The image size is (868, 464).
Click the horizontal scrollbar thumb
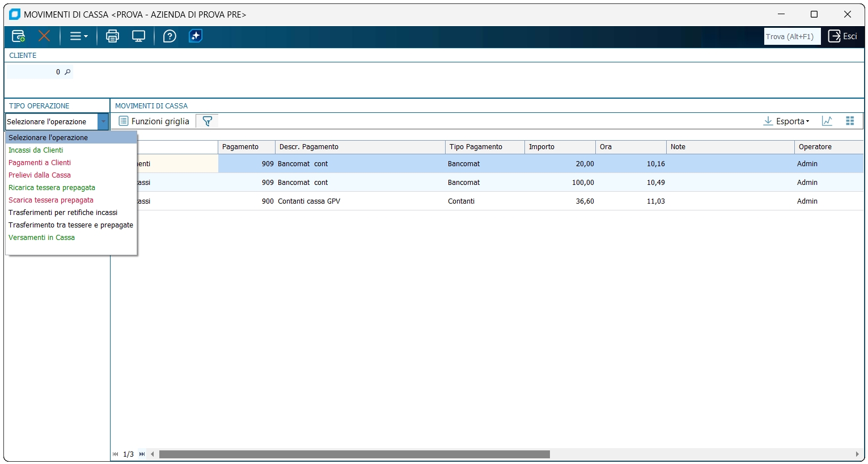tap(354, 454)
